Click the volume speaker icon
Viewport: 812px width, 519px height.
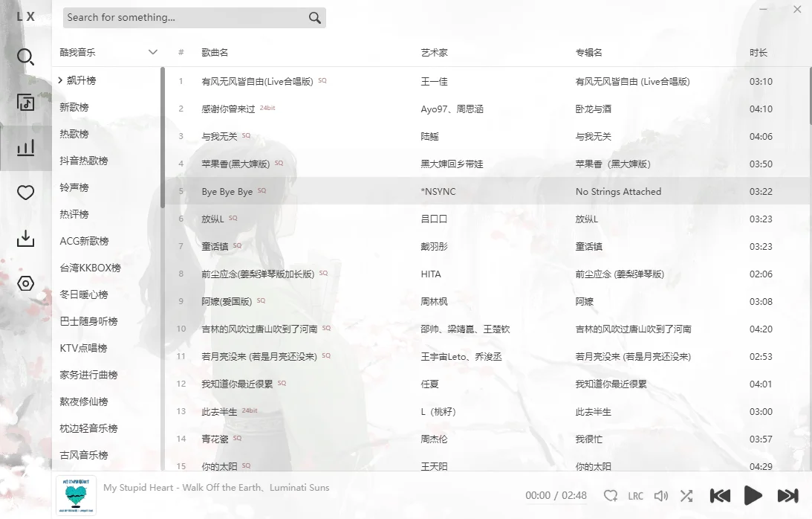pos(661,495)
